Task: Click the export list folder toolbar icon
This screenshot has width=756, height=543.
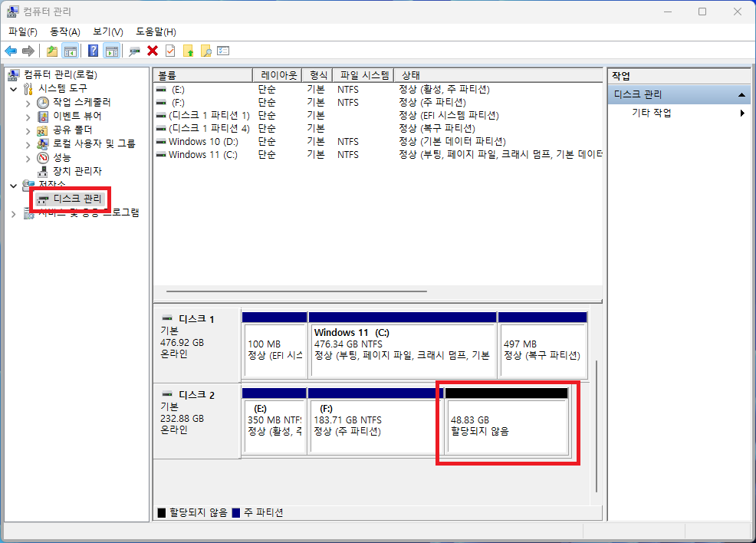Action: (51, 50)
